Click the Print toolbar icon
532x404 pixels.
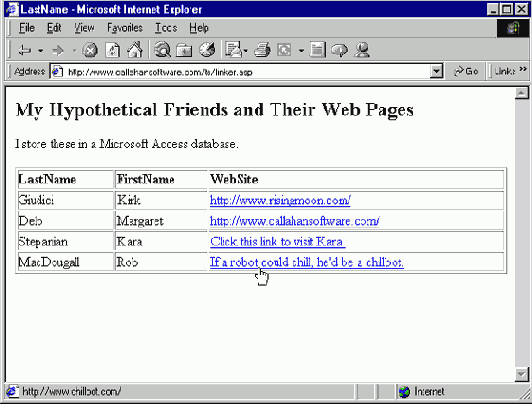(263, 50)
